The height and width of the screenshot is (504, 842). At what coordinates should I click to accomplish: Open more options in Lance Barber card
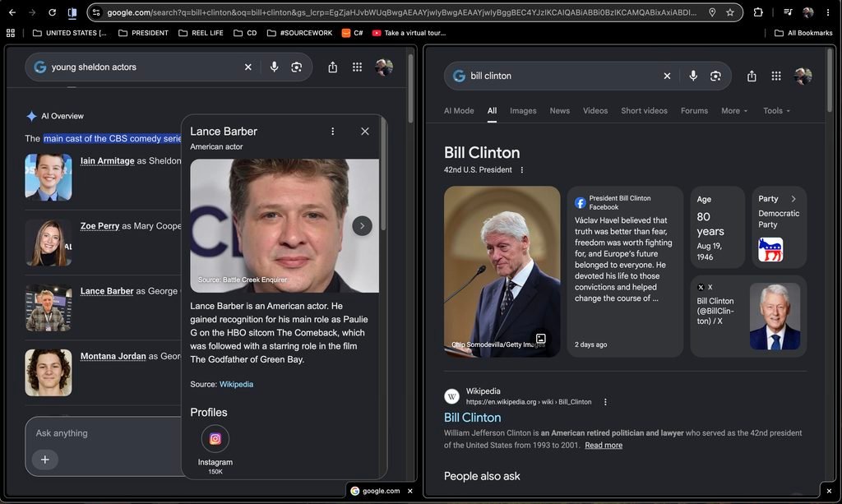pos(332,132)
